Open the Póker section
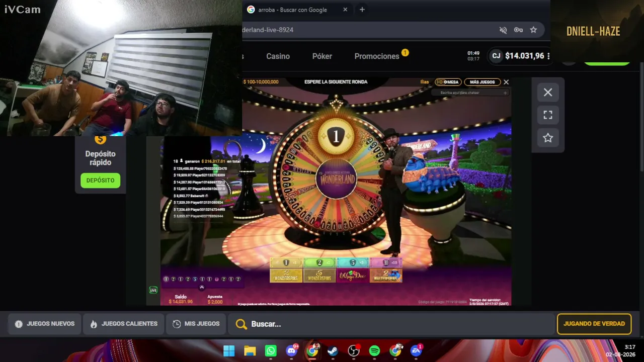The image size is (644, 362). pyautogui.click(x=322, y=56)
